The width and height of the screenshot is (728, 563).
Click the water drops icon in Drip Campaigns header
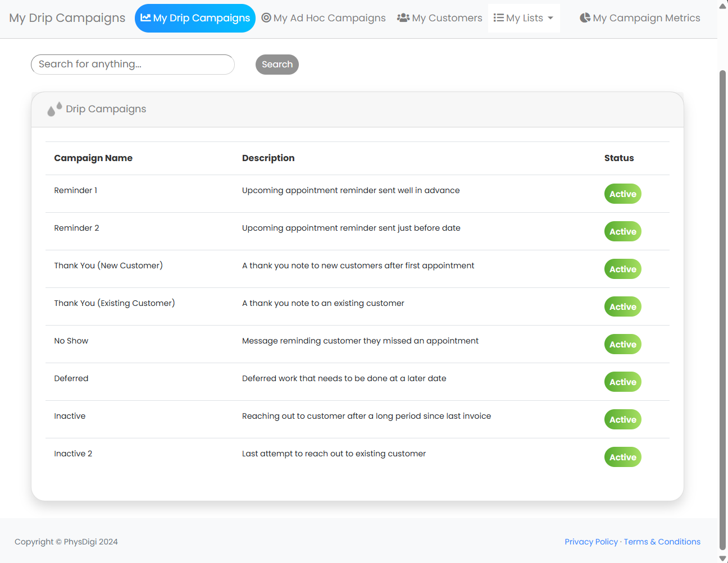click(x=54, y=109)
